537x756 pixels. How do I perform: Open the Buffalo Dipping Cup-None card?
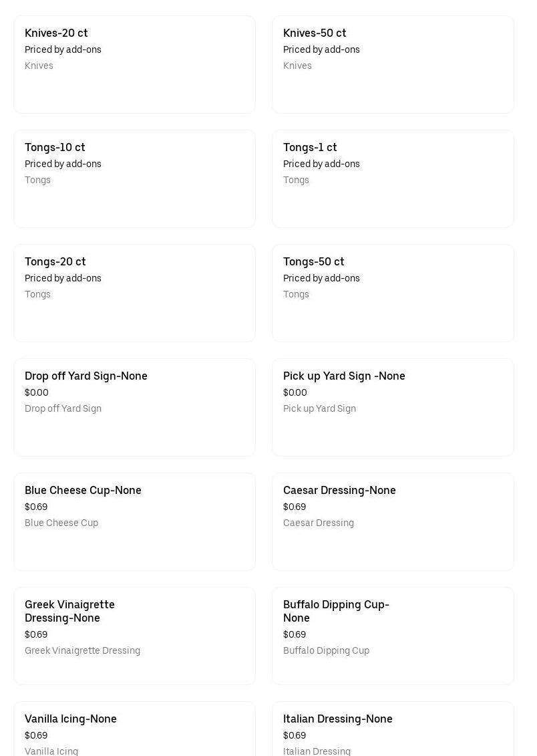[x=393, y=636]
